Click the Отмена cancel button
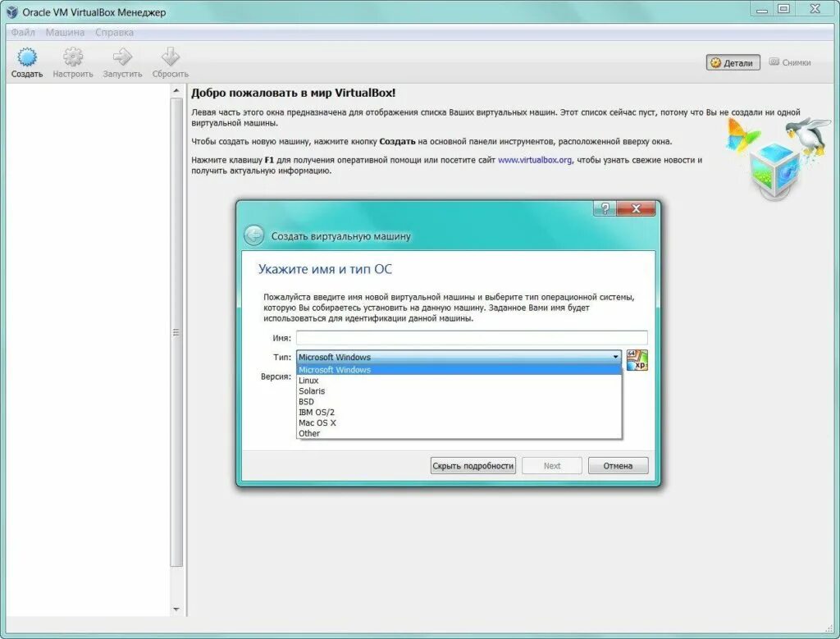 [618, 465]
